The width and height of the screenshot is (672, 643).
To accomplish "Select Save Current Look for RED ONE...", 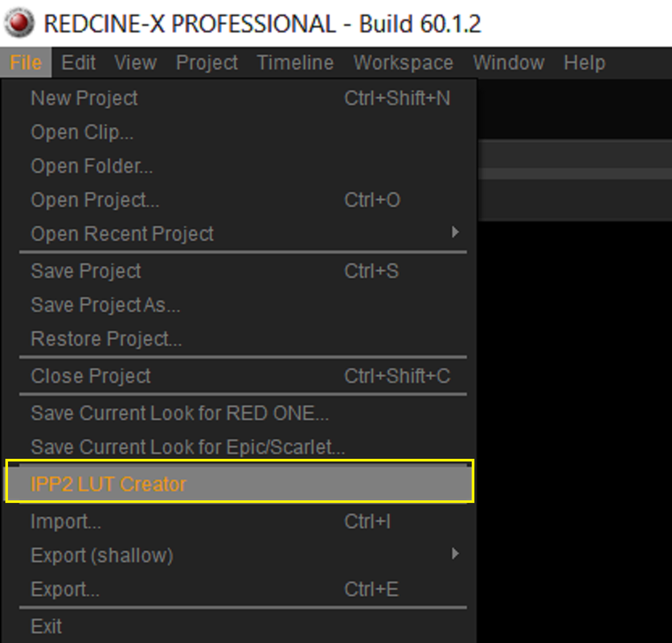I will click(x=240, y=413).
